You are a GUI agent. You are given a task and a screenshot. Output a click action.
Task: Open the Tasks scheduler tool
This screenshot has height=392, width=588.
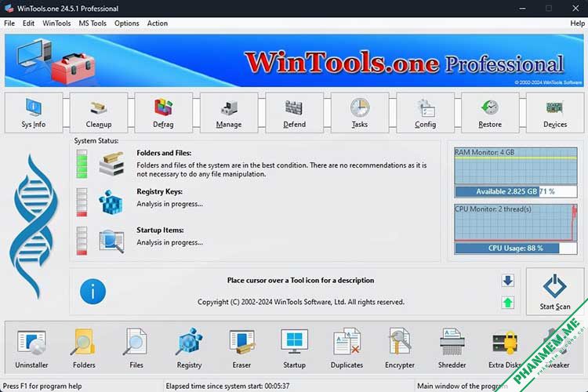(360, 113)
